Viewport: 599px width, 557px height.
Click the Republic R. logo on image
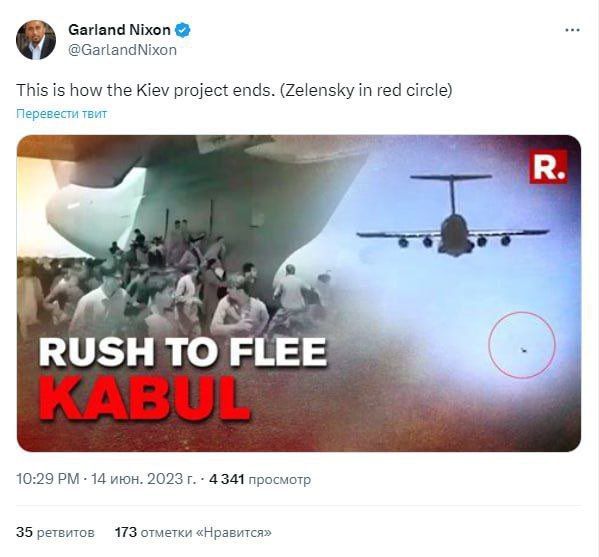click(549, 167)
